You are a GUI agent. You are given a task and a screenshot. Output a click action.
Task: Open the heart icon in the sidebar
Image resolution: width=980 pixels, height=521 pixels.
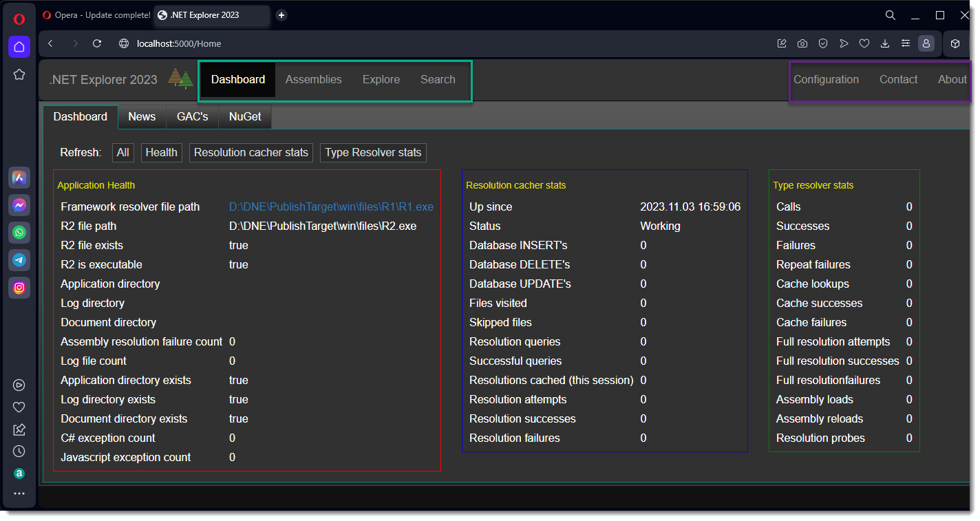pyautogui.click(x=19, y=407)
